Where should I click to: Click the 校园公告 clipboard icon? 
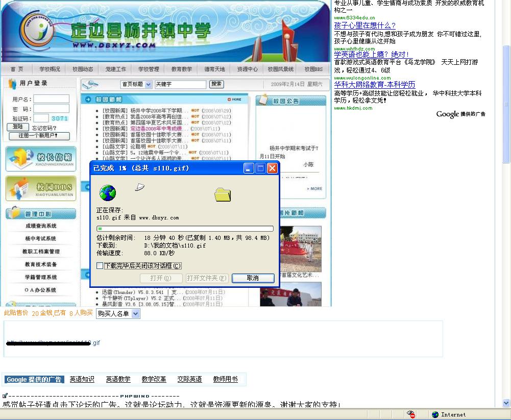263,100
